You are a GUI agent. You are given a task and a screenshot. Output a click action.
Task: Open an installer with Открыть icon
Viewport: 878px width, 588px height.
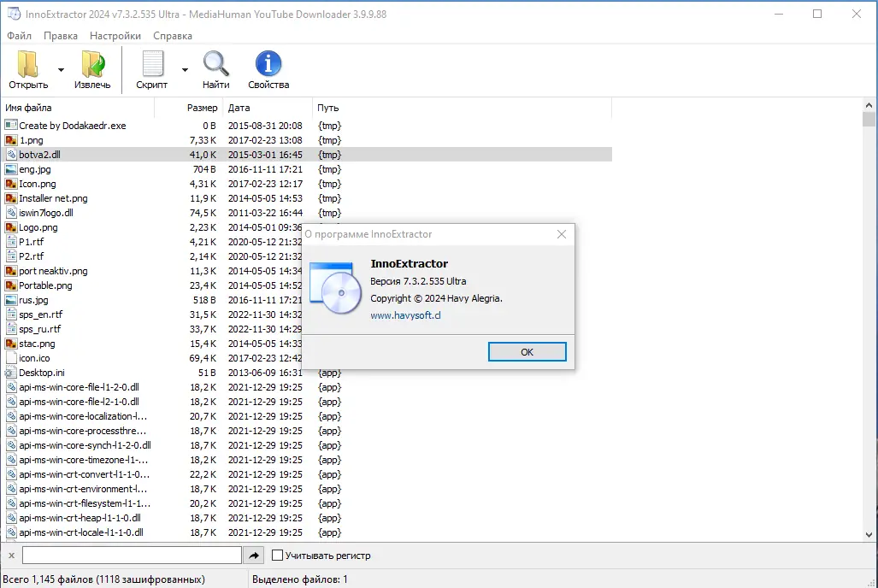coord(28,64)
